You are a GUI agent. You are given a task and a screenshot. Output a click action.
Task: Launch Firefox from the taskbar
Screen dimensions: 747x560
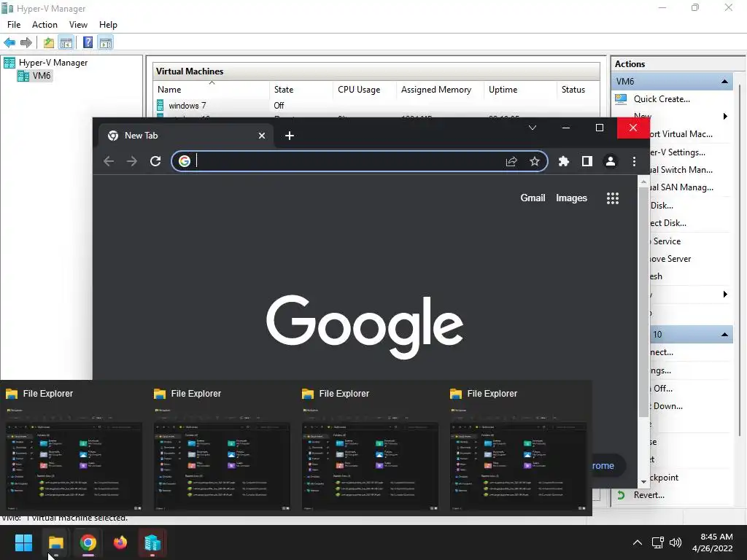[x=120, y=542]
